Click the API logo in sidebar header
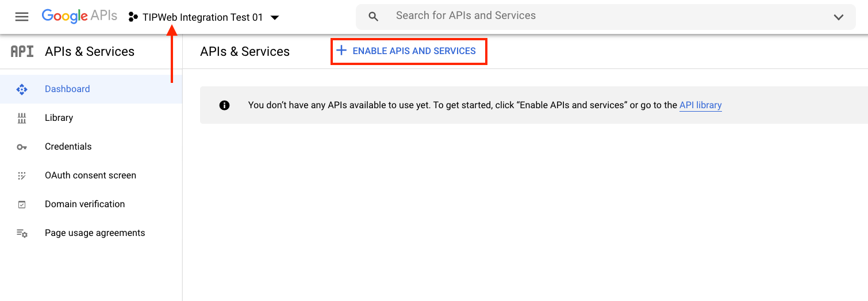 point(22,51)
